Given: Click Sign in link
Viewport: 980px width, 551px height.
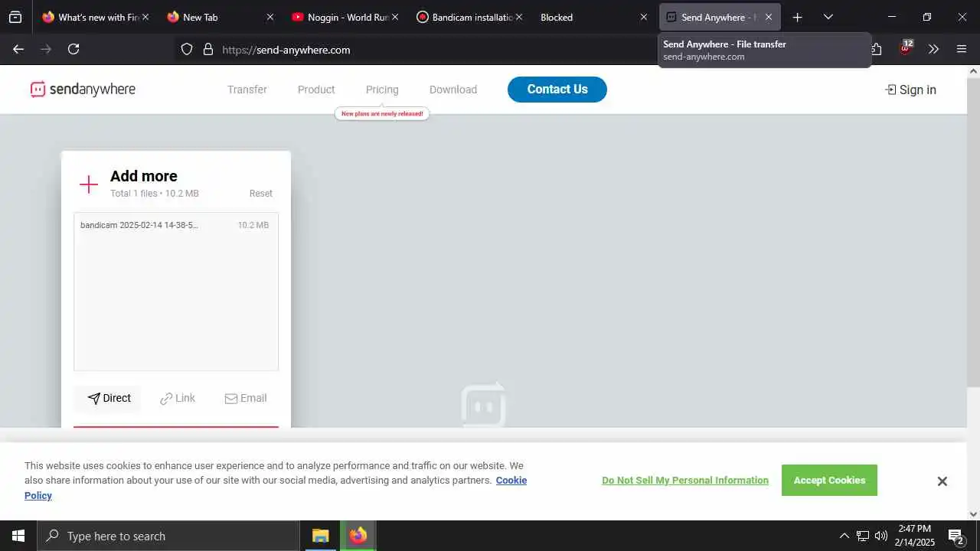Looking at the screenshot, I should point(910,90).
